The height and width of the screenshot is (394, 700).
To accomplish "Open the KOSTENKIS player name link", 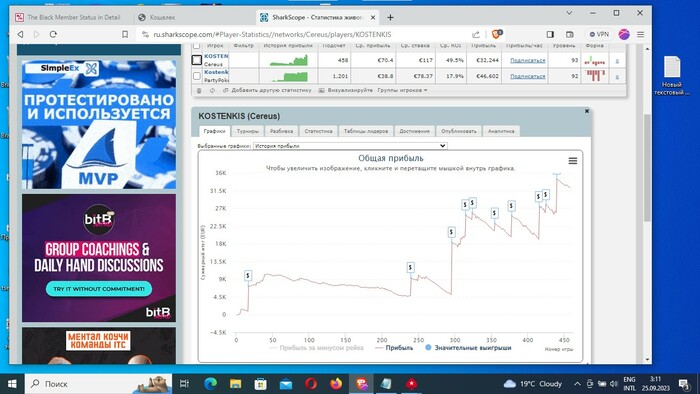I will pyautogui.click(x=216, y=56).
